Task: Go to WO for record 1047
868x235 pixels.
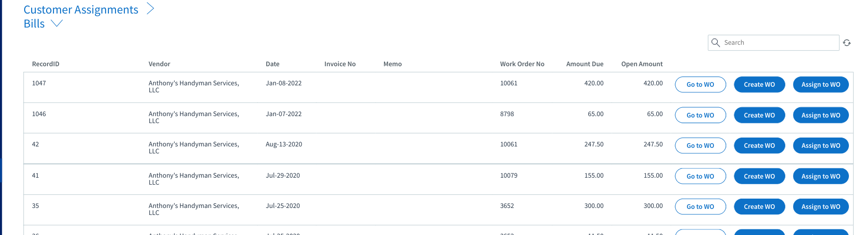Action: point(700,84)
